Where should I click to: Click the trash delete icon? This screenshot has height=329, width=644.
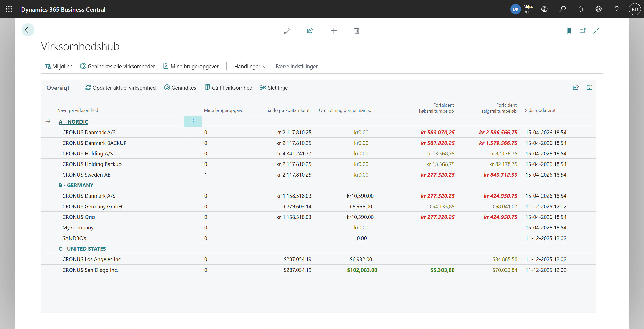357,31
